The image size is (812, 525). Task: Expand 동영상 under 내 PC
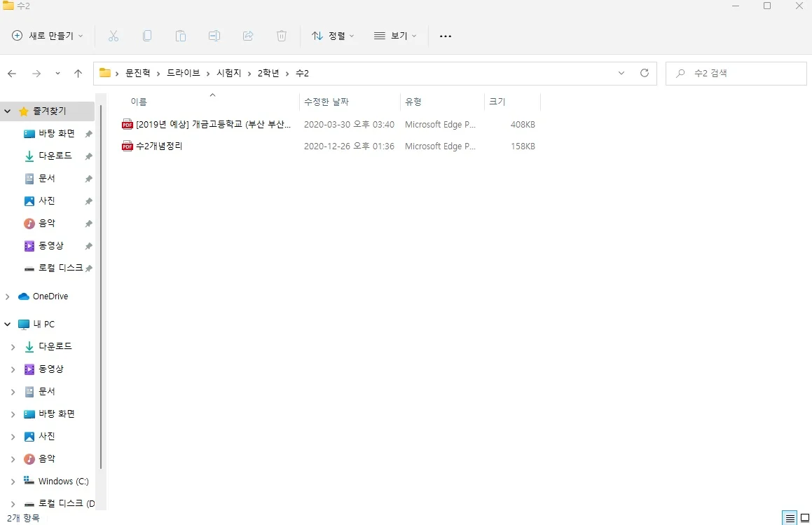[13, 369]
